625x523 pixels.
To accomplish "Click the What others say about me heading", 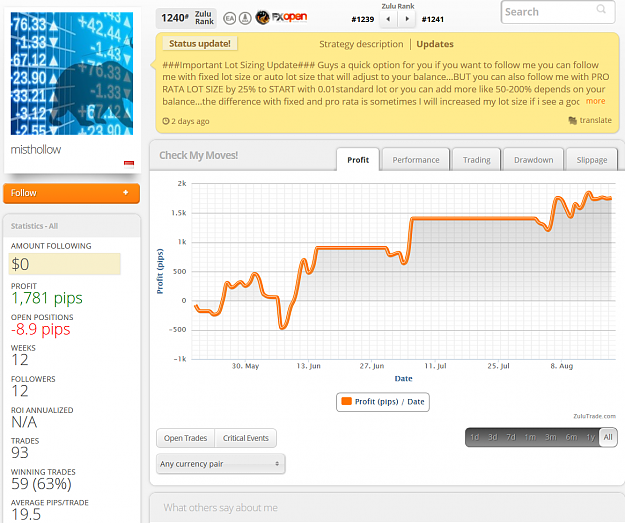I will click(220, 507).
